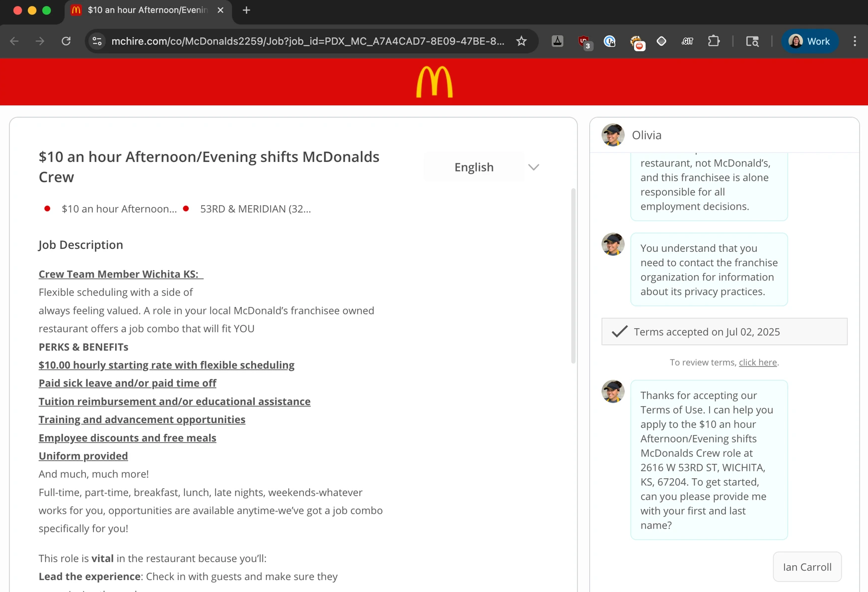
Task: Click the job description scrollbar
Action: [574, 276]
